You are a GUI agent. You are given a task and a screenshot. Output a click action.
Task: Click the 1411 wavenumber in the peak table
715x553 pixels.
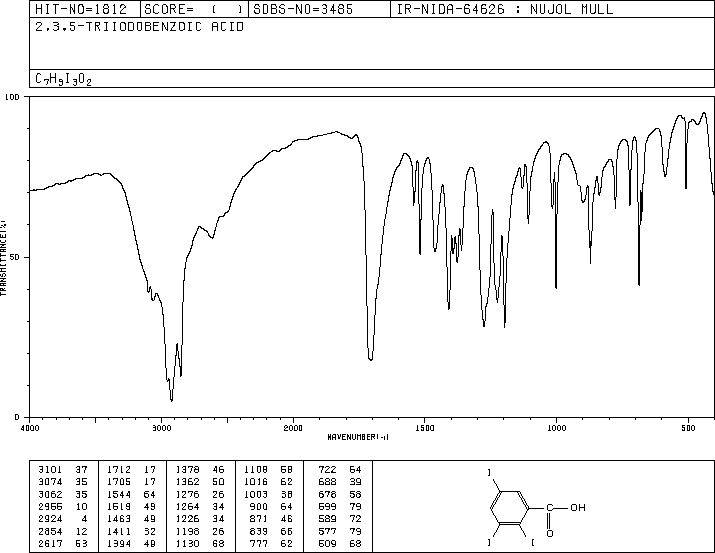point(119,531)
